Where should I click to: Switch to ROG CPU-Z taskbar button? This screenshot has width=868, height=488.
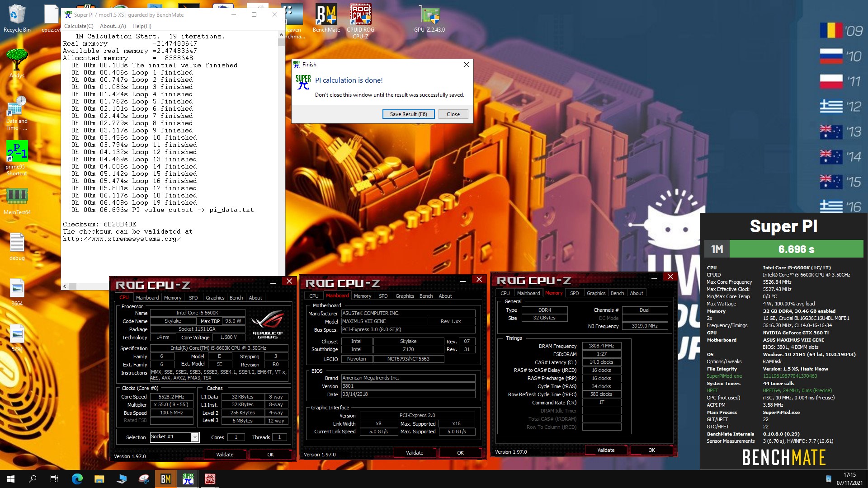pyautogui.click(x=210, y=479)
